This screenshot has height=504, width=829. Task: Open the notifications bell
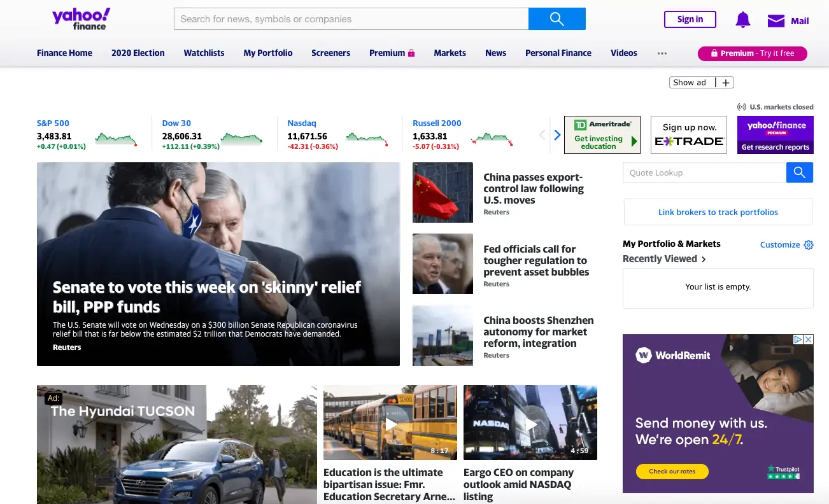pyautogui.click(x=742, y=20)
